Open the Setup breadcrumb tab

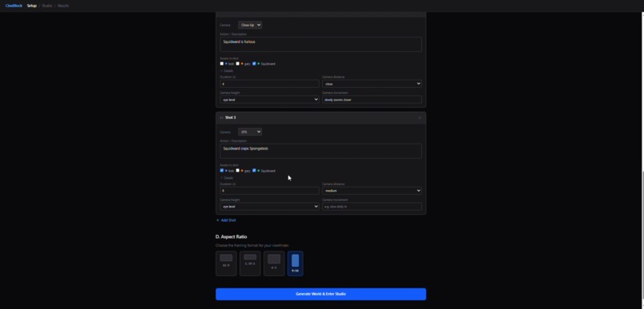(32, 6)
